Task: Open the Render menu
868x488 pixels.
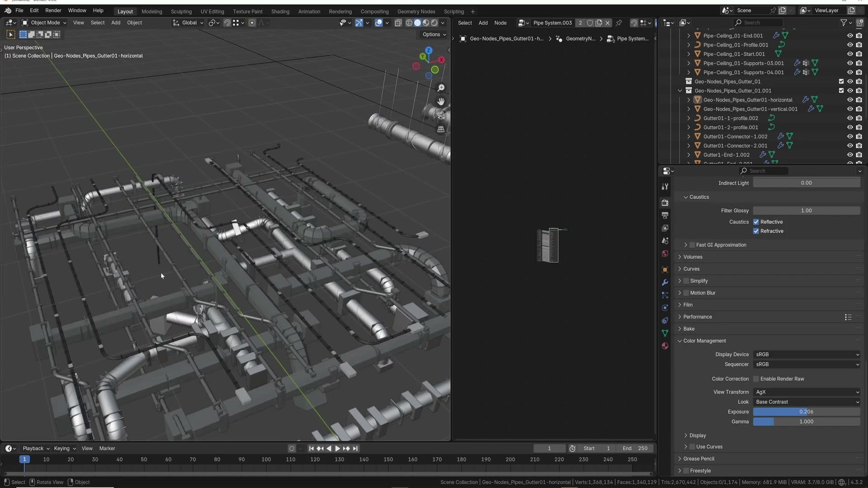Action: [x=53, y=10]
